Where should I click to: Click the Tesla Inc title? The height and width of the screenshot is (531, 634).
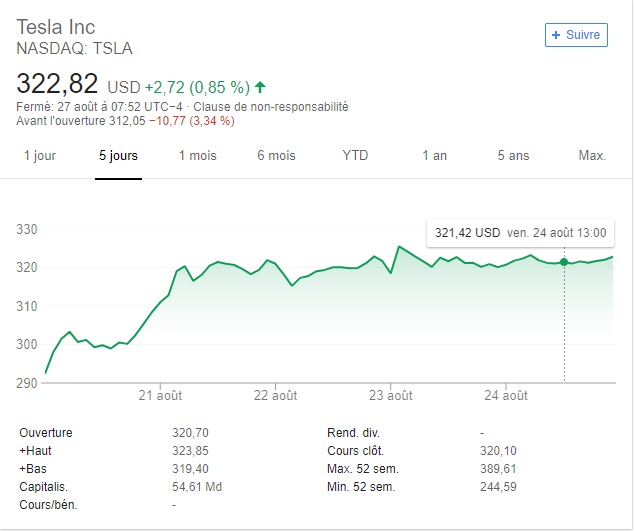(x=56, y=27)
